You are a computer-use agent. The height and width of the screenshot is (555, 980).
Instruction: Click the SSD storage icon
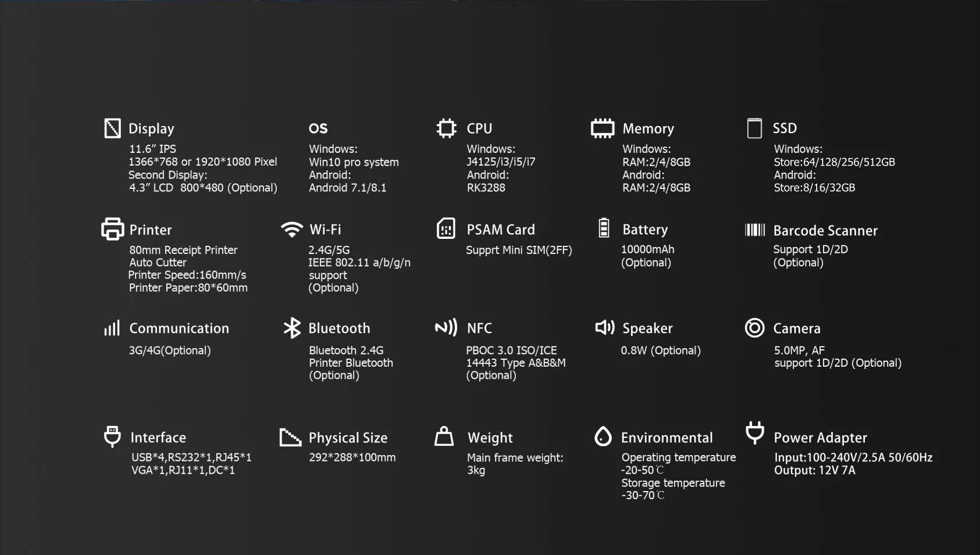(754, 128)
